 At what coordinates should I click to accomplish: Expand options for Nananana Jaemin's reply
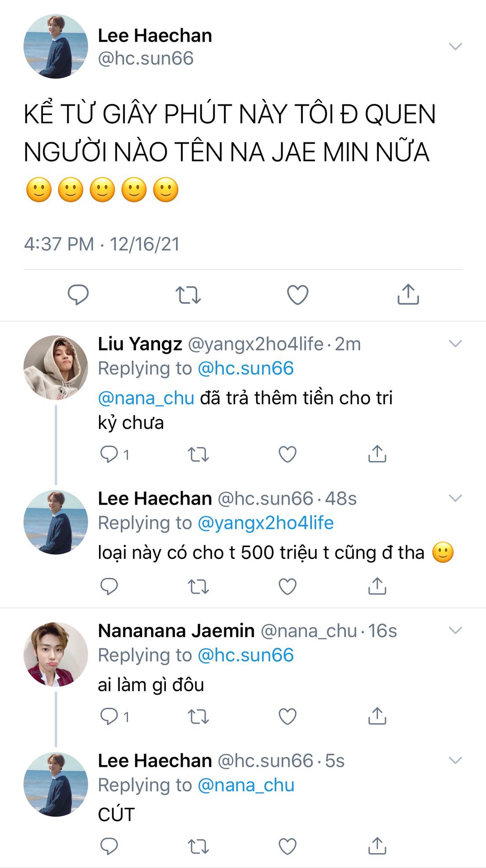(x=455, y=630)
